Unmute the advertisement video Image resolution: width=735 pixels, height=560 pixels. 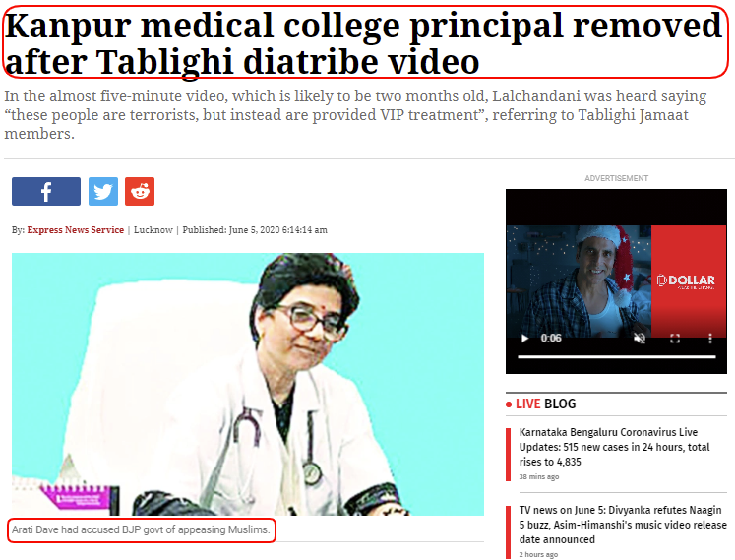[640, 339]
